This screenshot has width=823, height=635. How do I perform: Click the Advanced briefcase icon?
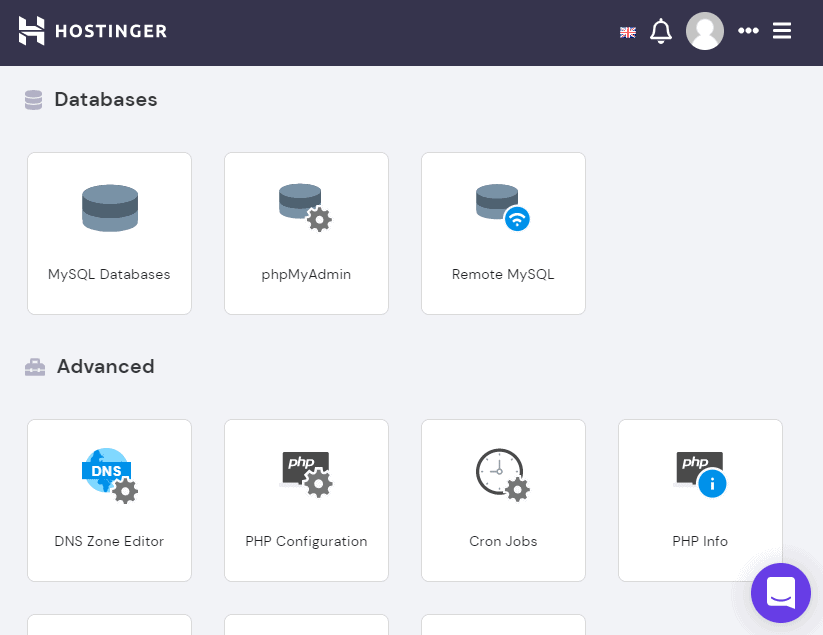click(x=34, y=366)
